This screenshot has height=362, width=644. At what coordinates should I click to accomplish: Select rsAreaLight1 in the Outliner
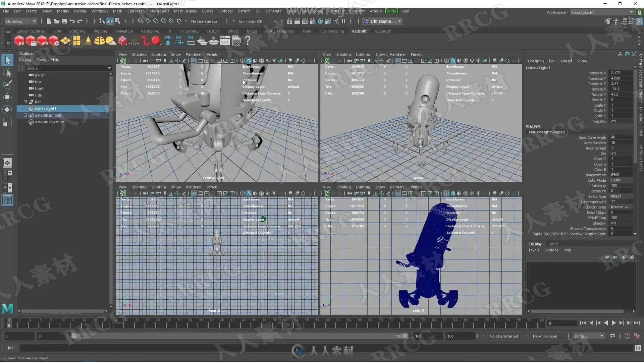[45, 109]
